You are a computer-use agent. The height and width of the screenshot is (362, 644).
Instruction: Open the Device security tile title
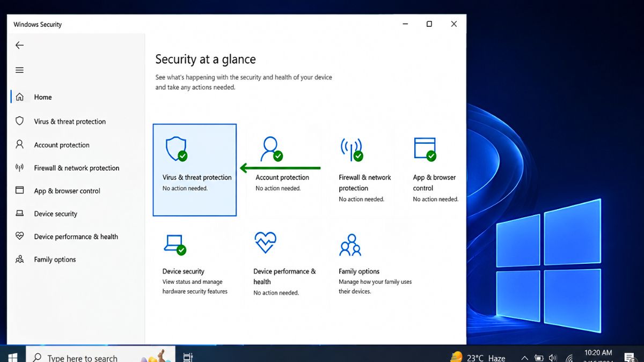tap(184, 271)
